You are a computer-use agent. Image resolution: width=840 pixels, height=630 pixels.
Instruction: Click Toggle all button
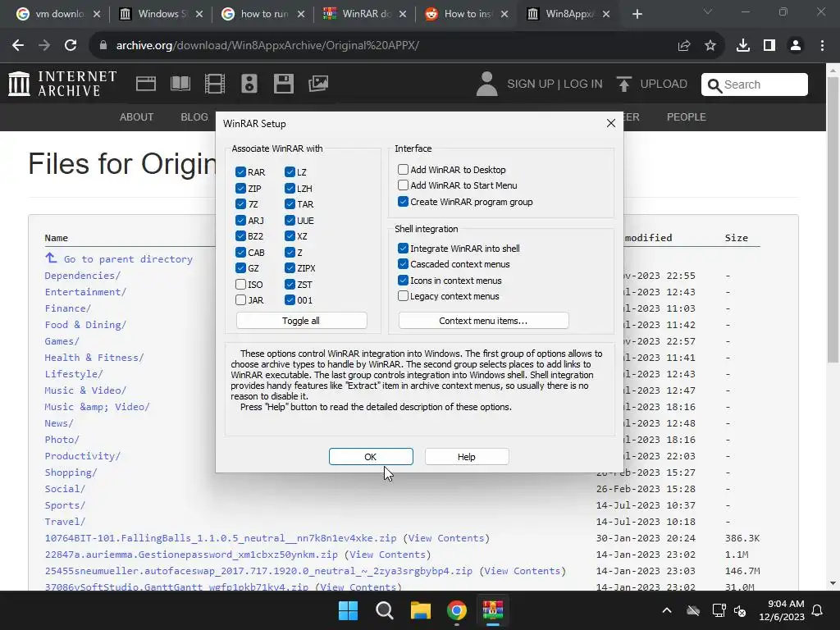click(x=301, y=321)
